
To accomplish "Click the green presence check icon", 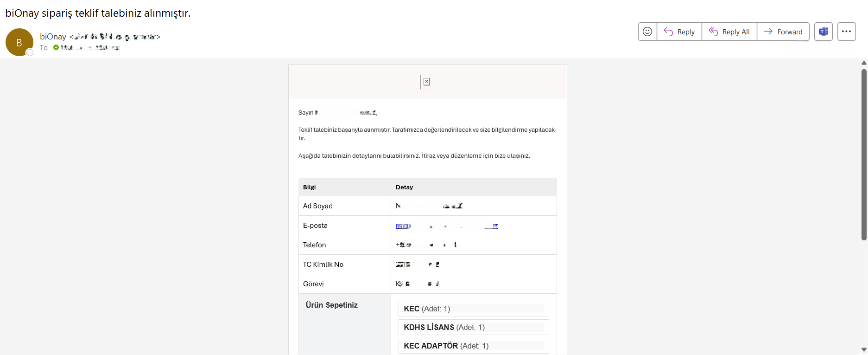I will (56, 47).
